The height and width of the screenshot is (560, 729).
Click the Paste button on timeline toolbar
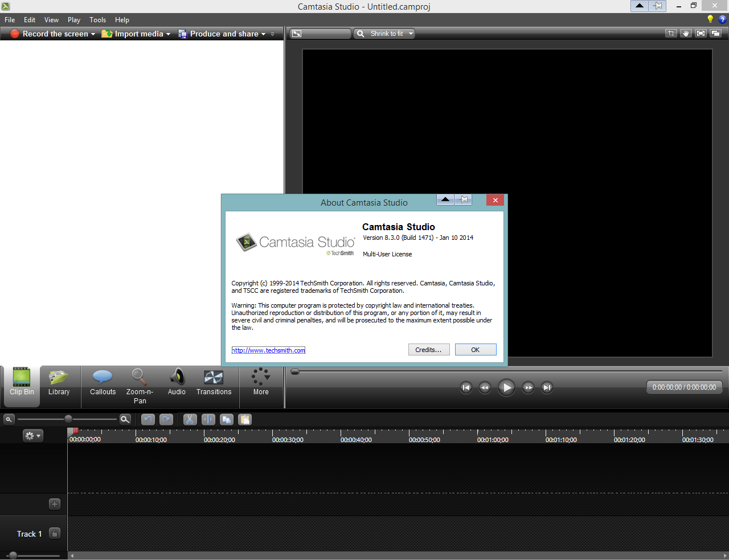pos(245,419)
